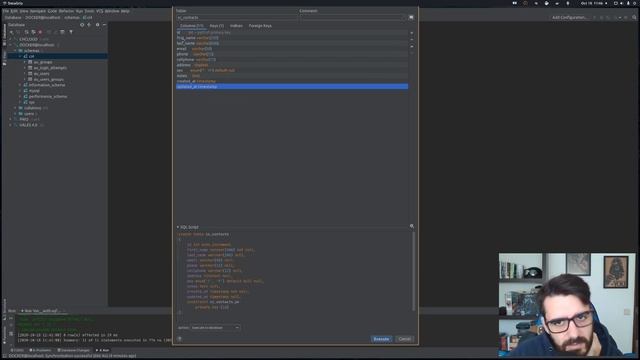Select the au_groups table
Screen dimensions: 640x360
tap(43, 62)
